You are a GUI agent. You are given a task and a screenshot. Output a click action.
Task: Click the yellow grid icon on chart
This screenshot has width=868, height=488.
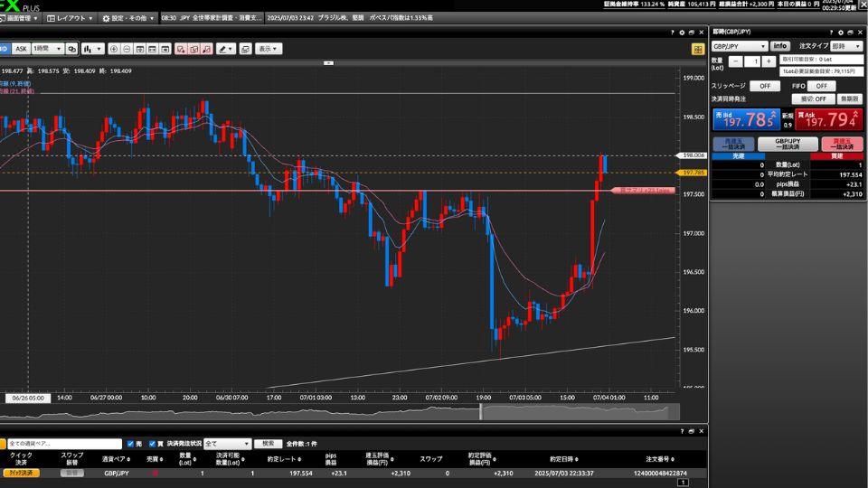(x=697, y=49)
